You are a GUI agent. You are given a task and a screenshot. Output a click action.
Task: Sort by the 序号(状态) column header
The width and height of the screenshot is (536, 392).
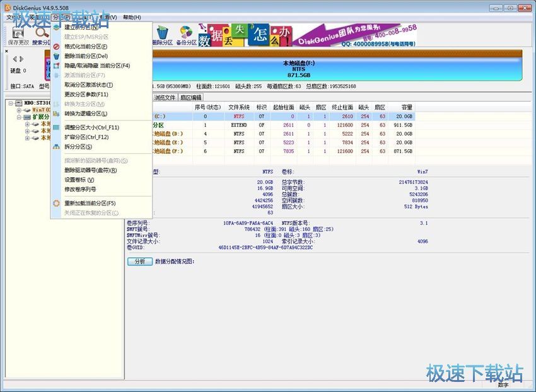[208, 107]
